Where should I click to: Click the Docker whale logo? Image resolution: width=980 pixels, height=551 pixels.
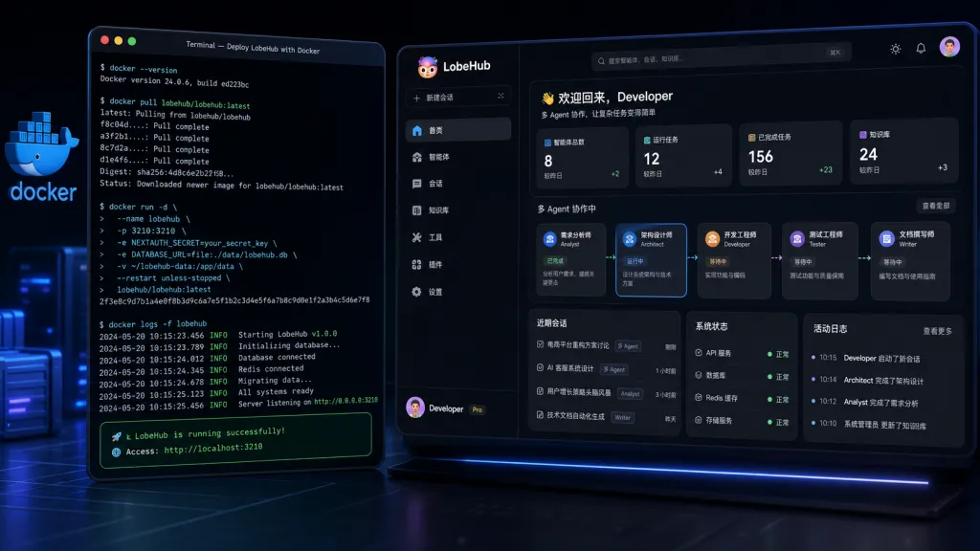coord(41,145)
